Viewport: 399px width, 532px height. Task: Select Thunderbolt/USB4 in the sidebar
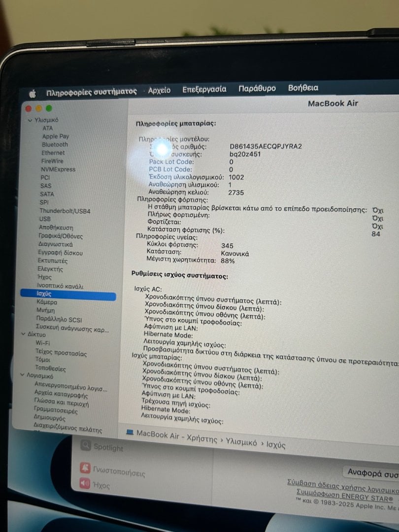click(65, 211)
